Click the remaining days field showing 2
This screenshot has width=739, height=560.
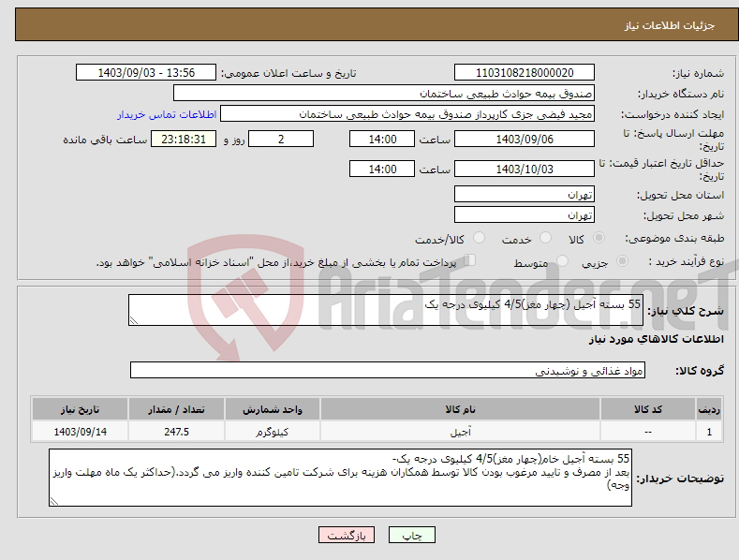[281, 139]
